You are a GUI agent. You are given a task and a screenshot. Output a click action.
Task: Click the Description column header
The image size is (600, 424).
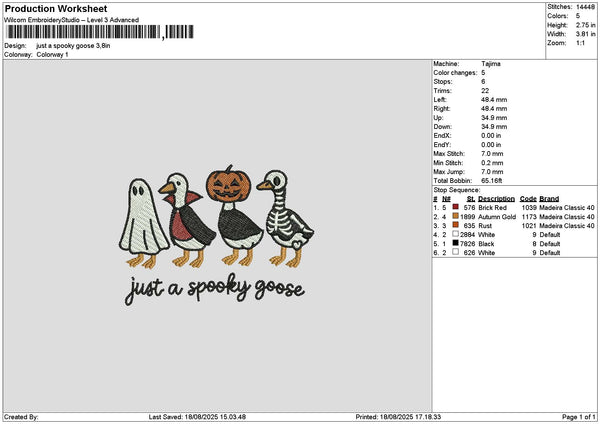pos(496,199)
